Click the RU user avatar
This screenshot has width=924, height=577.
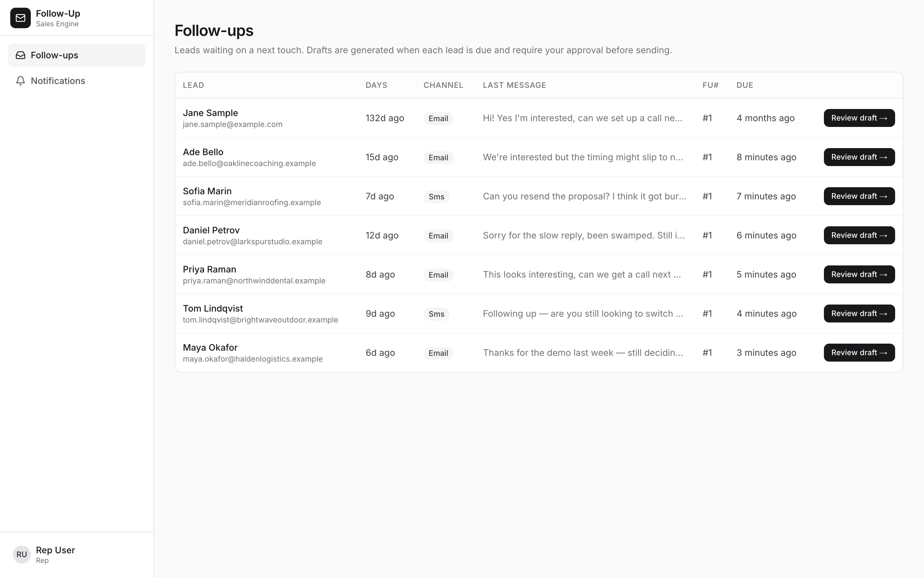tap(21, 554)
